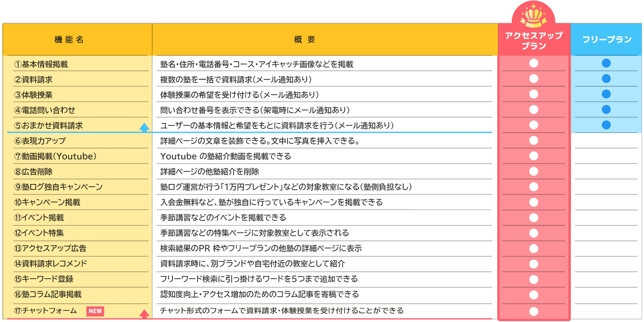
Task: Click the アクセスアッププラン column header
Action: coord(534,40)
